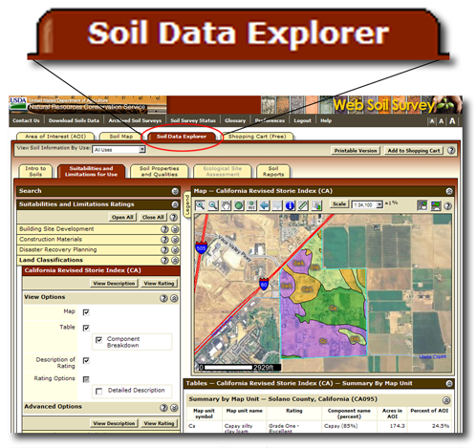Choose the Measure ruler tool
Viewport: 476px width, 448px height.
(303, 205)
